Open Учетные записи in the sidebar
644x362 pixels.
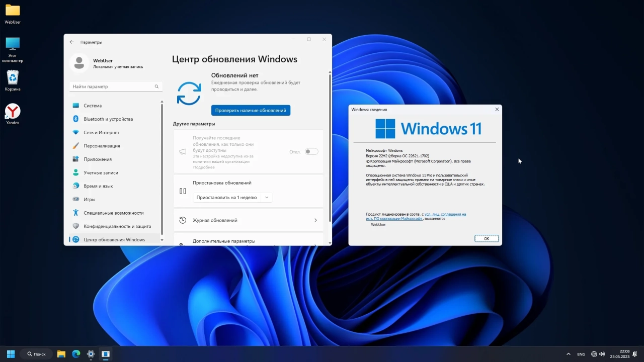115,172
